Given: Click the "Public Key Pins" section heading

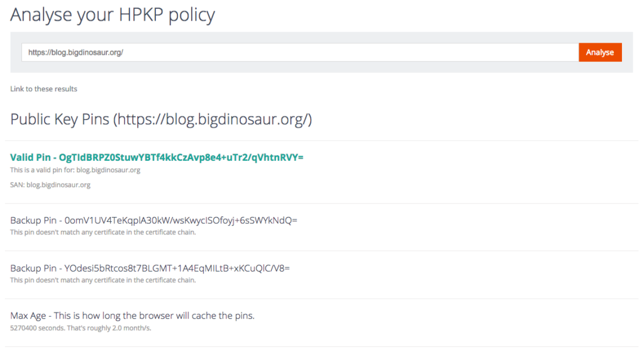Looking at the screenshot, I should (161, 119).
